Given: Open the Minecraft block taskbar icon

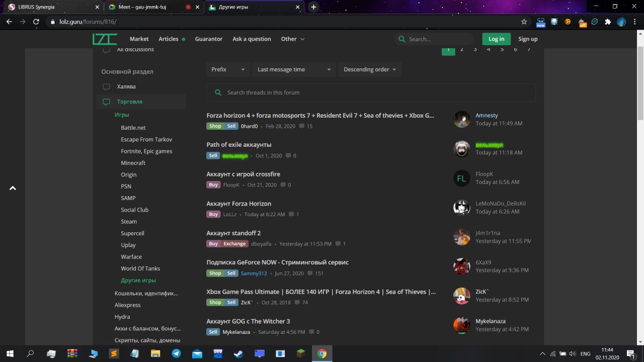Looking at the screenshot, I should (301, 353).
